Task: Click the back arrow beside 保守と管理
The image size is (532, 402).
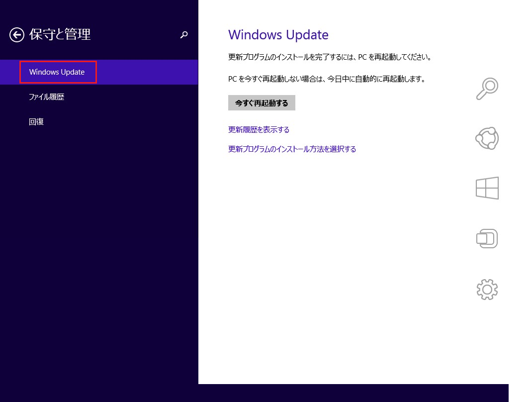Action: [16, 35]
